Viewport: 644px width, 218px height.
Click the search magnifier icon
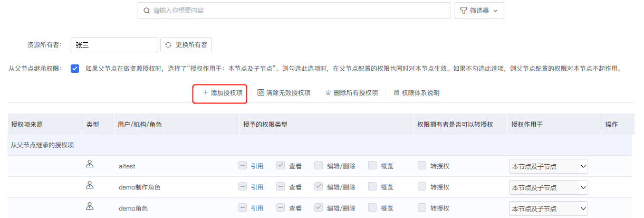146,11
